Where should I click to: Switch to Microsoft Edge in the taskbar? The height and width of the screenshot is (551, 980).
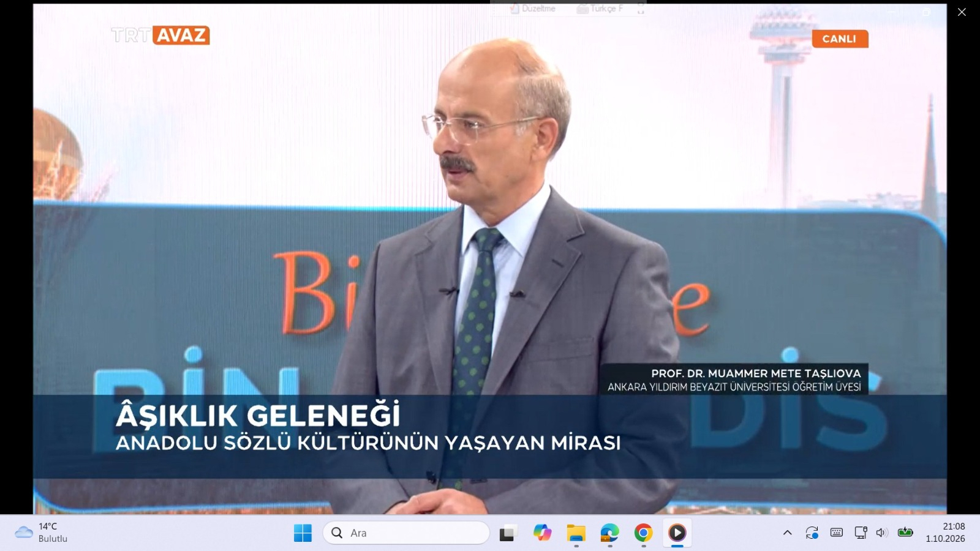pos(609,533)
